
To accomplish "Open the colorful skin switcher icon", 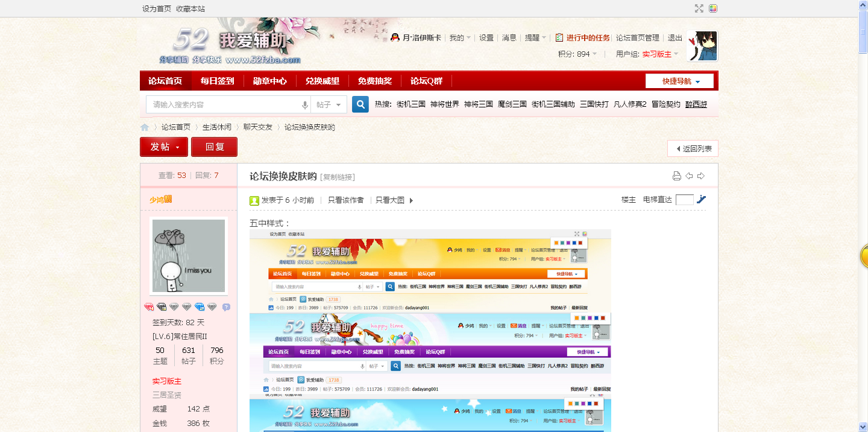I will [713, 8].
